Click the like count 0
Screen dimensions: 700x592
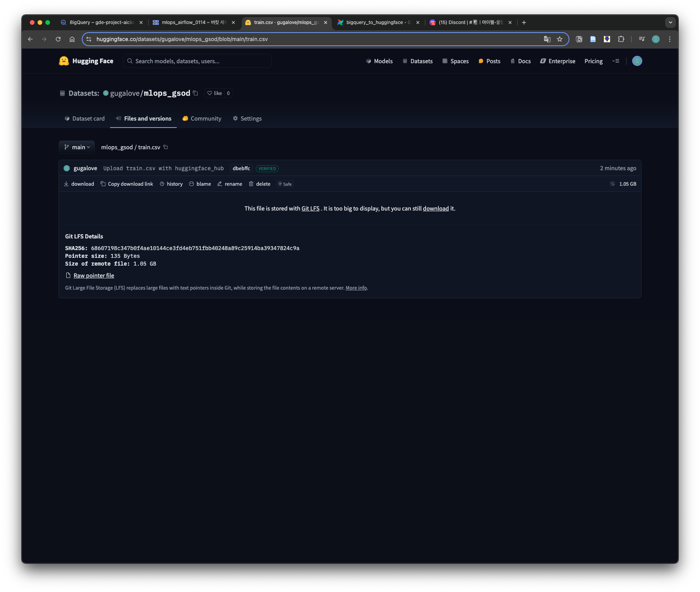pos(228,93)
